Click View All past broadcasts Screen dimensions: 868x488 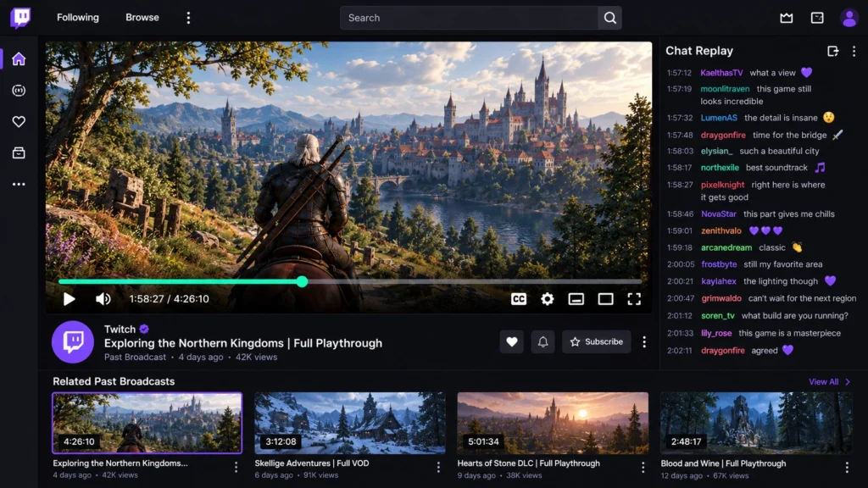pos(829,382)
